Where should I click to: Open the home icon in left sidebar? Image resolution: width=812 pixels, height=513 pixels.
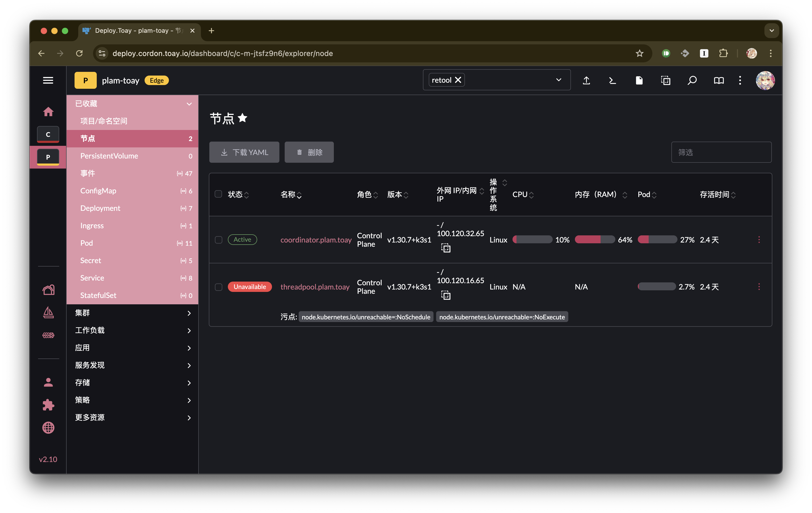click(x=48, y=111)
